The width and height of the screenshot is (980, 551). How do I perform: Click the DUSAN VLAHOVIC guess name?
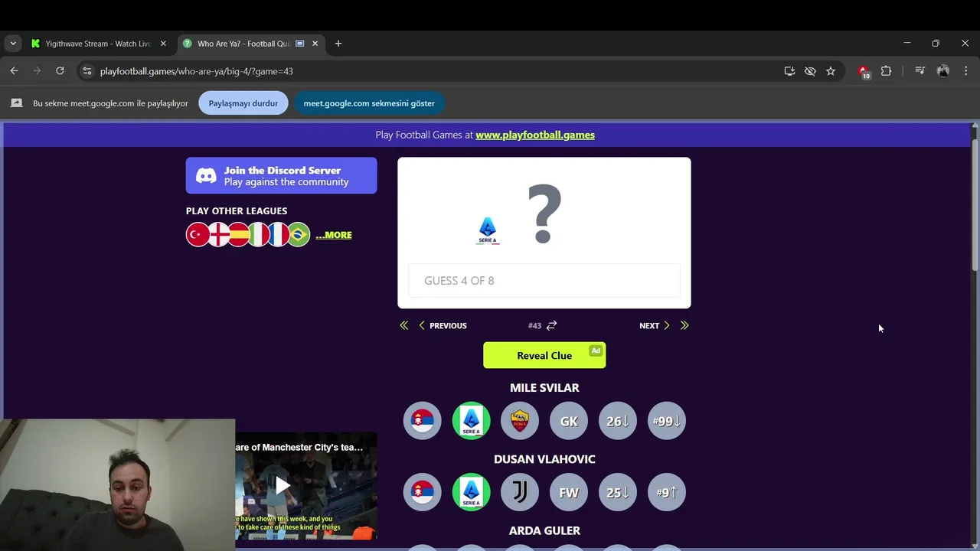544,459
